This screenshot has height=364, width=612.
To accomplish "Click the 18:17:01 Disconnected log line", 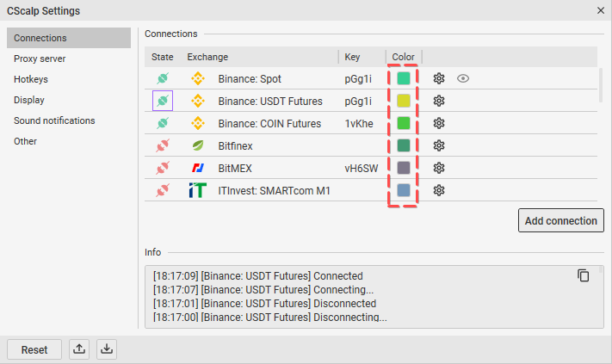I will [264, 303].
